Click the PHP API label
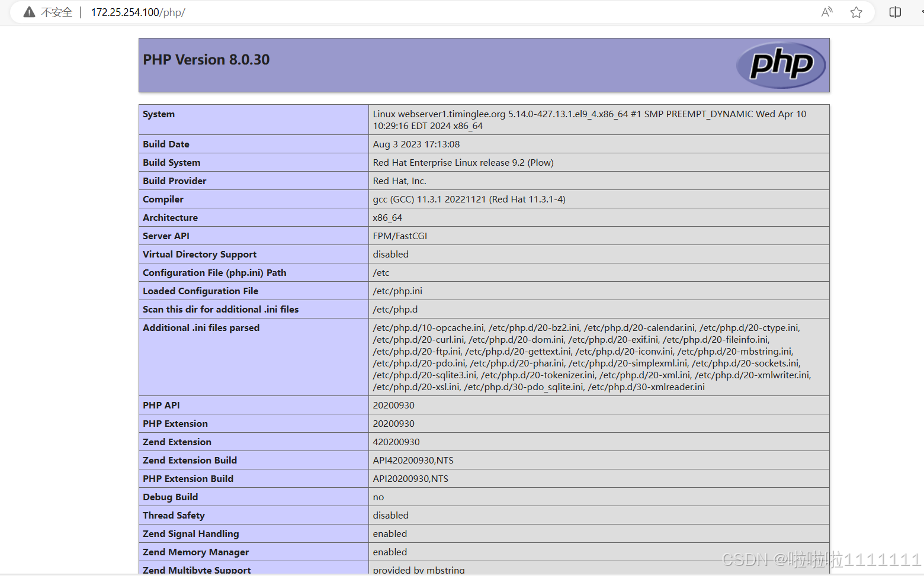This screenshot has height=576, width=924. tap(161, 406)
